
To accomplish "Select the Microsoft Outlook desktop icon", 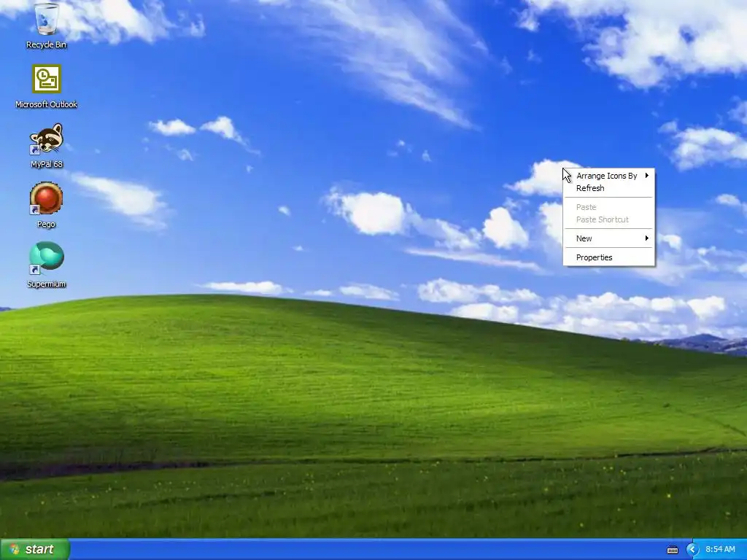I will tap(46, 79).
